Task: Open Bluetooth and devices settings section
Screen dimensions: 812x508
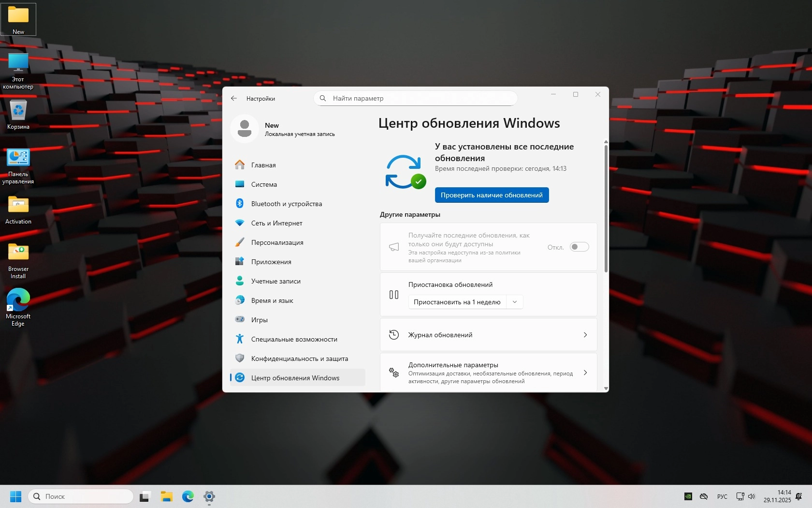Action: click(286, 204)
